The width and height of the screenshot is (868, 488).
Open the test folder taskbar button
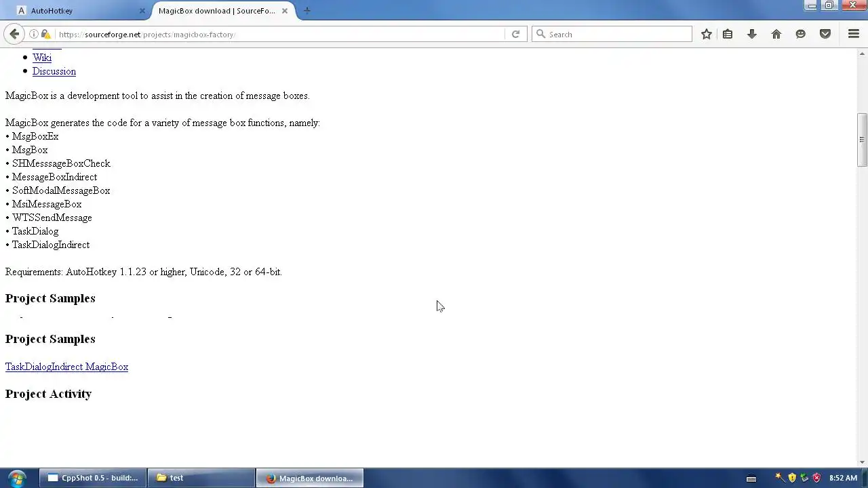(x=201, y=478)
